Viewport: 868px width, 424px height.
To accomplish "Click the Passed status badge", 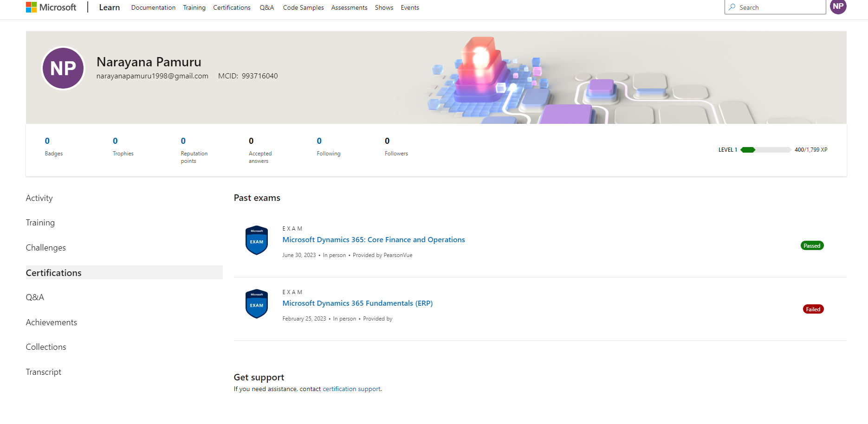I will [x=812, y=245].
